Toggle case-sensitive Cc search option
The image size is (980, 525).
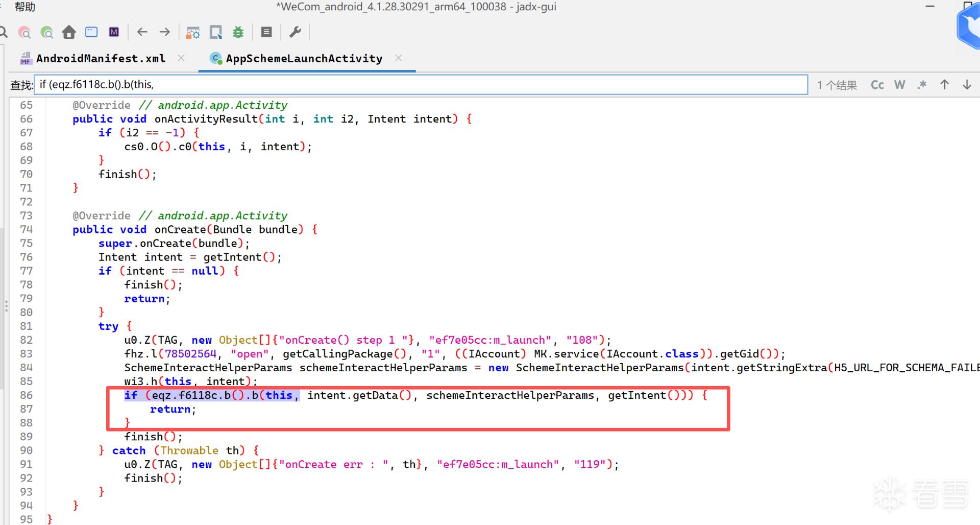click(x=877, y=85)
